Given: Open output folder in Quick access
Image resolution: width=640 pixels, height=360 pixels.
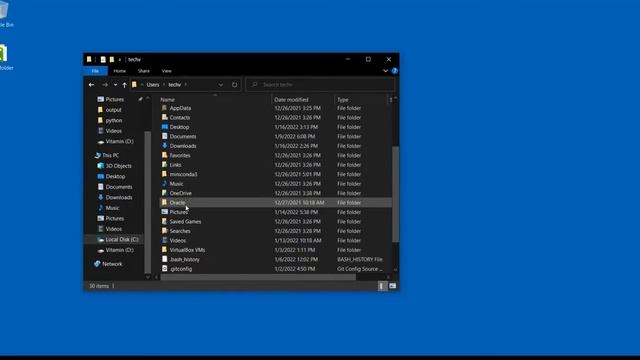Looking at the screenshot, I should (x=113, y=110).
